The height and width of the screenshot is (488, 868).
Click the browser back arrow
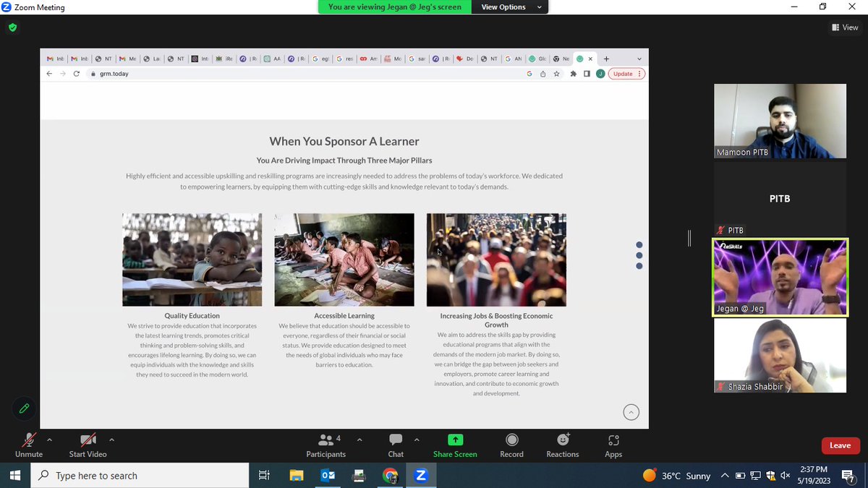coord(49,74)
